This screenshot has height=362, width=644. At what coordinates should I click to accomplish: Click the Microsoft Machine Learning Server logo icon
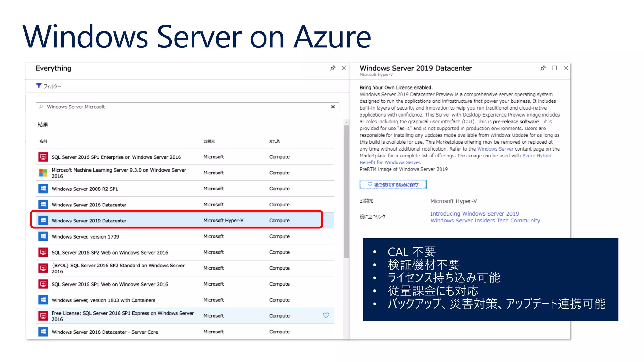coord(43,173)
